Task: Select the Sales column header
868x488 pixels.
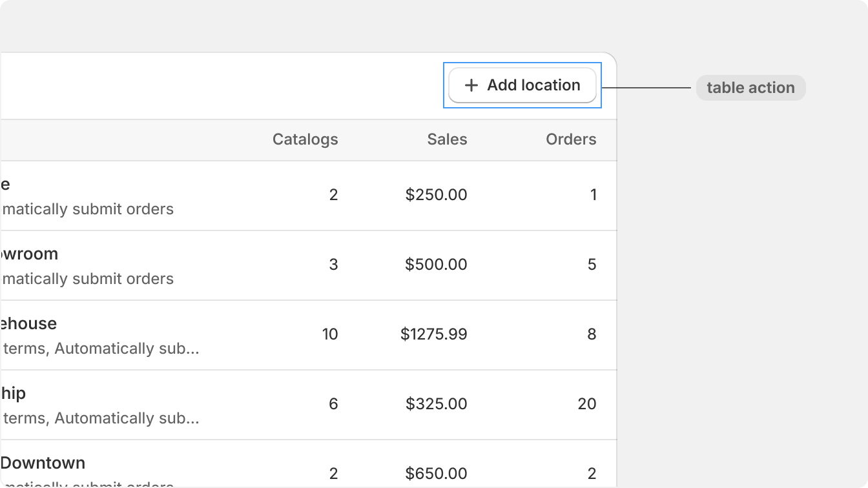Action: click(447, 139)
